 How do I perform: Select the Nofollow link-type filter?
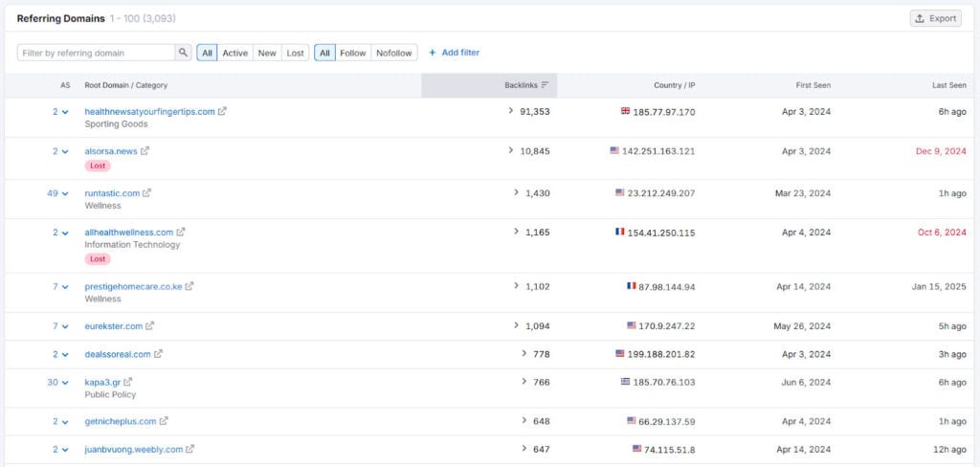(x=393, y=53)
